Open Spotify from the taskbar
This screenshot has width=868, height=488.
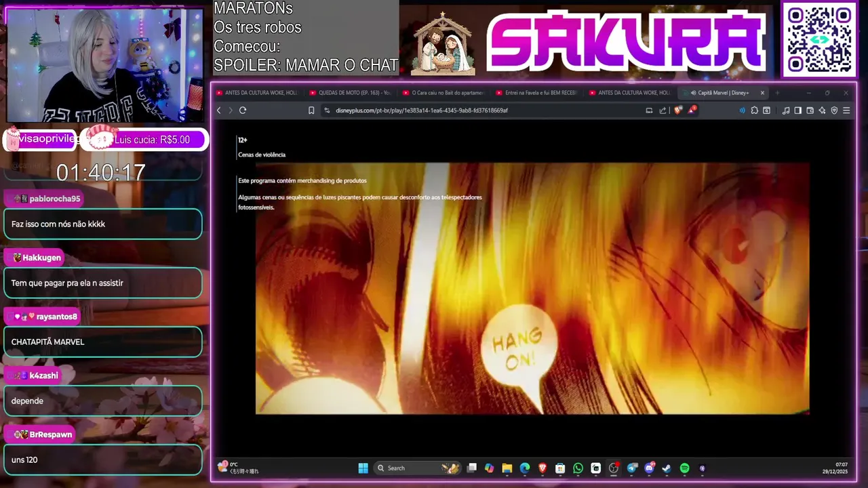click(x=684, y=468)
